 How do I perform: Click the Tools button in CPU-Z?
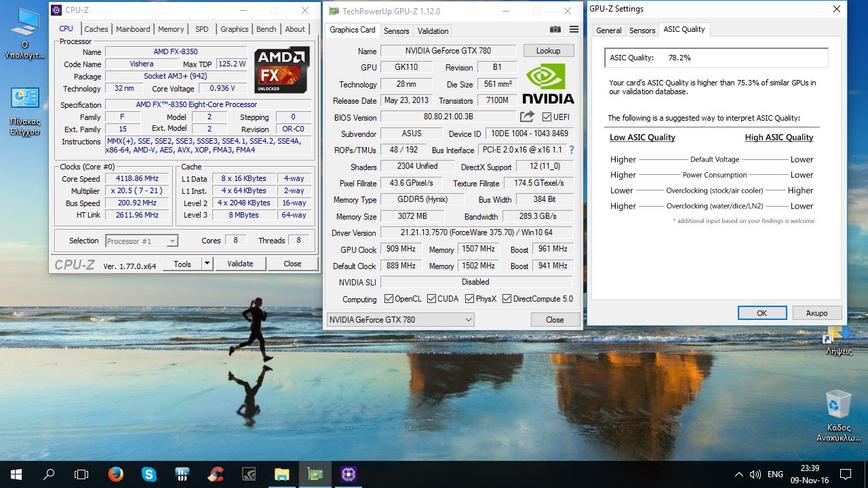(x=182, y=264)
